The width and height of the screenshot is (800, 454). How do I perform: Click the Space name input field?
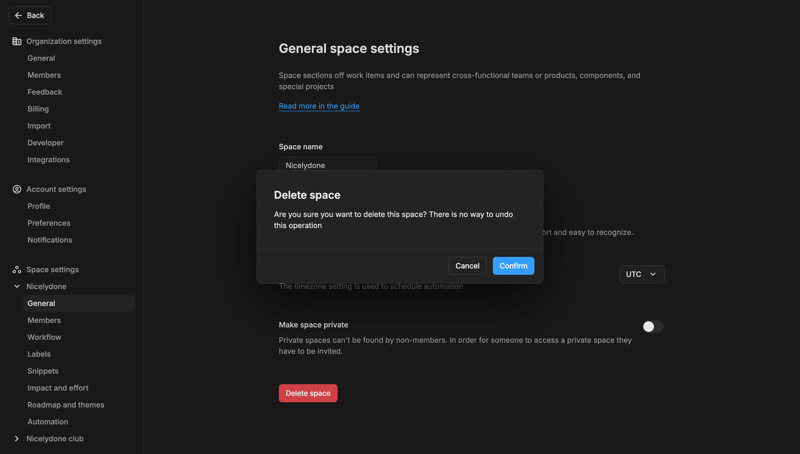coord(328,164)
